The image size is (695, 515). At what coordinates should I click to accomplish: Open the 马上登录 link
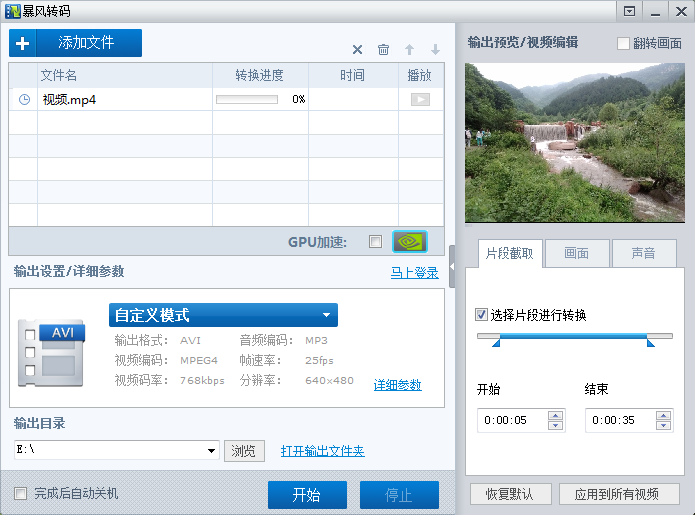(414, 272)
